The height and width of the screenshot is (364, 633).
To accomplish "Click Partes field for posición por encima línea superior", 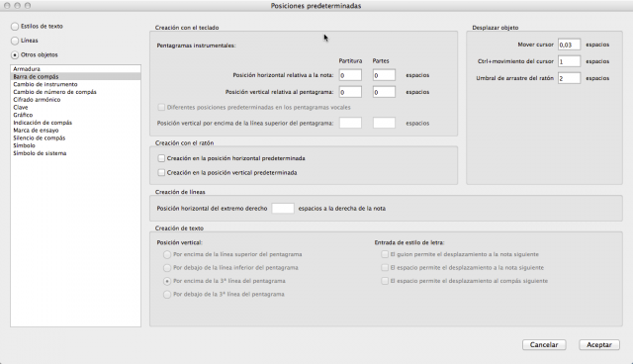I will (x=384, y=123).
